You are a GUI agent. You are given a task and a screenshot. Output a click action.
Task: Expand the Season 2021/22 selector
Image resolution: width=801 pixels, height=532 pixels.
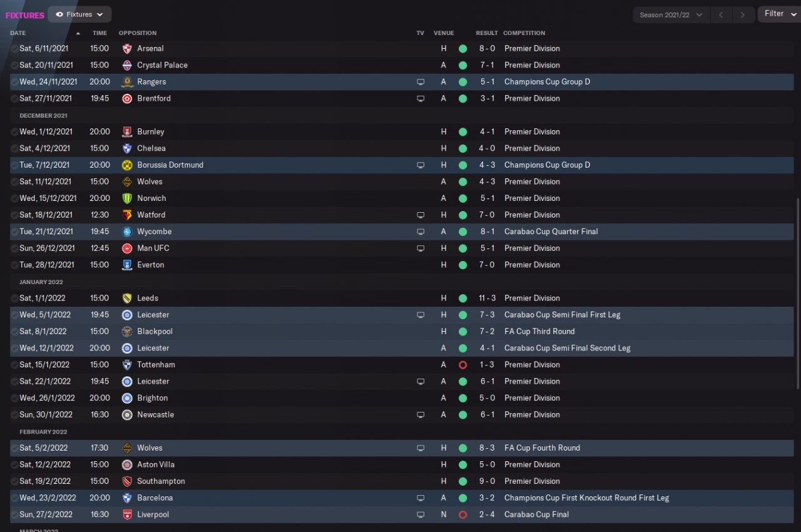click(671, 14)
